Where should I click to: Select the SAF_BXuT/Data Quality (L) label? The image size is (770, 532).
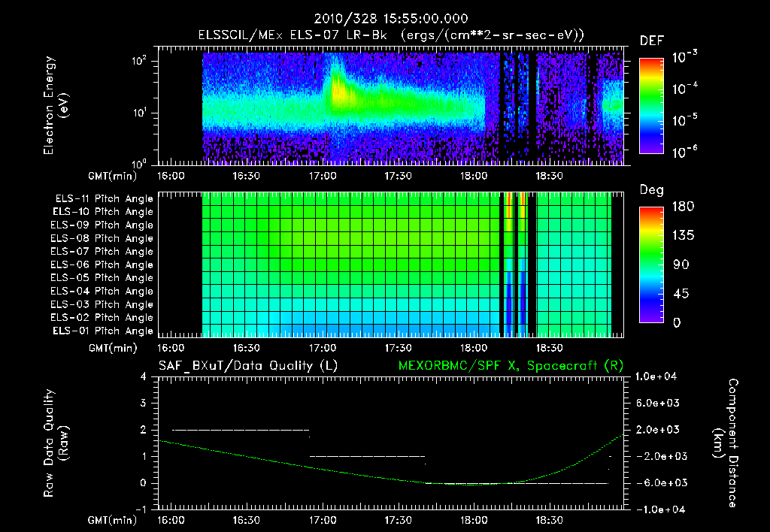click(248, 366)
